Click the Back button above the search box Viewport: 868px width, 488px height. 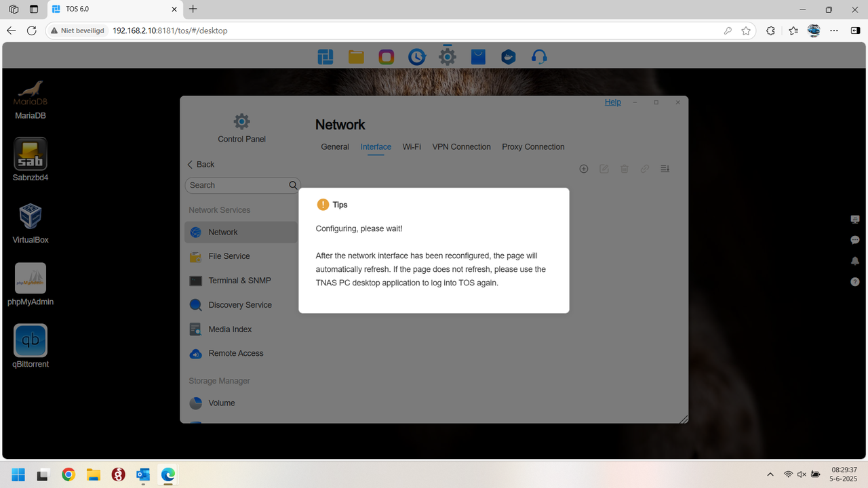(x=201, y=164)
